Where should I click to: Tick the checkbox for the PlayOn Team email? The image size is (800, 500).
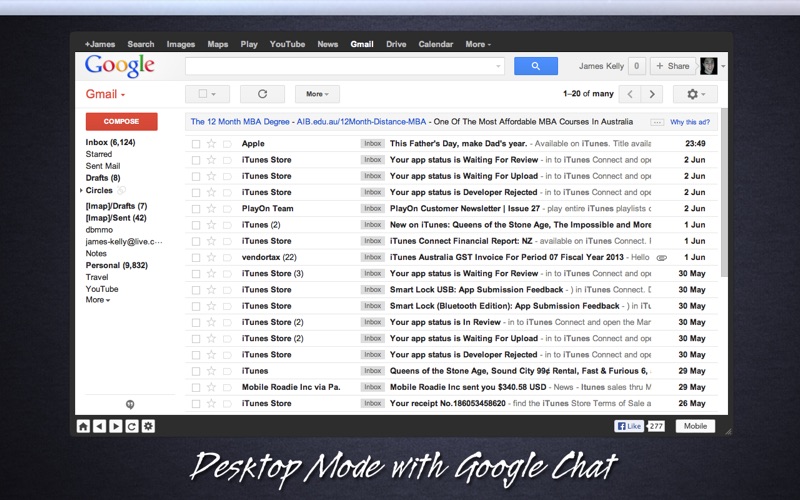pos(195,209)
